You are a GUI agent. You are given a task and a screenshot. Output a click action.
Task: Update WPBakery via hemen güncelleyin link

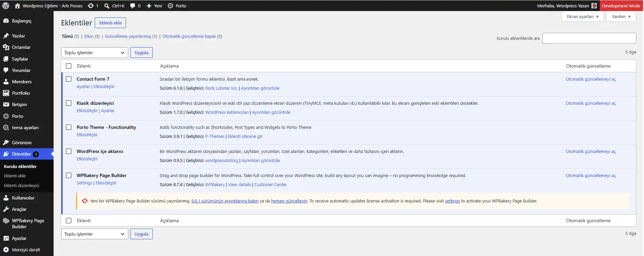click(289, 201)
